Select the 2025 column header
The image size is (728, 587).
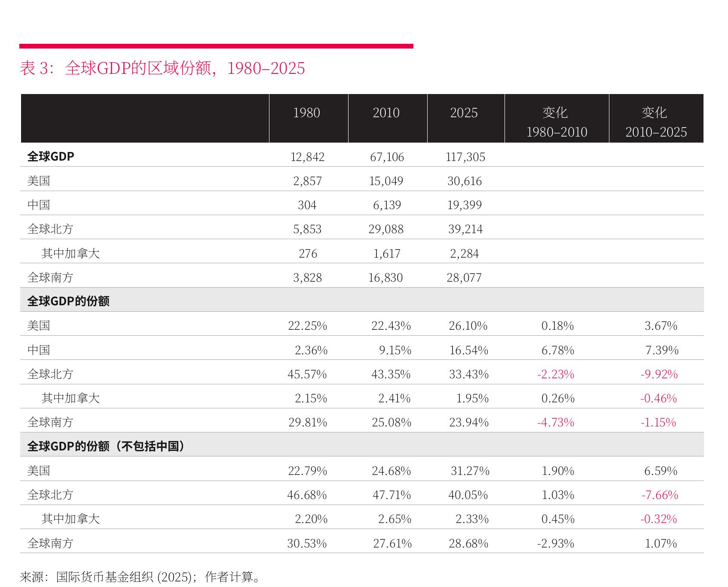click(x=464, y=113)
